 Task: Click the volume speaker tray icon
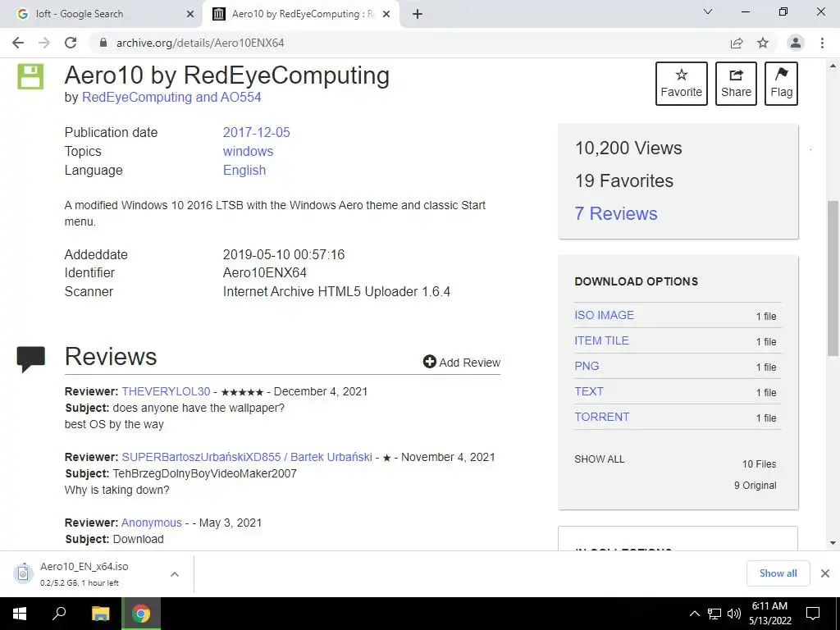pyautogui.click(x=734, y=614)
